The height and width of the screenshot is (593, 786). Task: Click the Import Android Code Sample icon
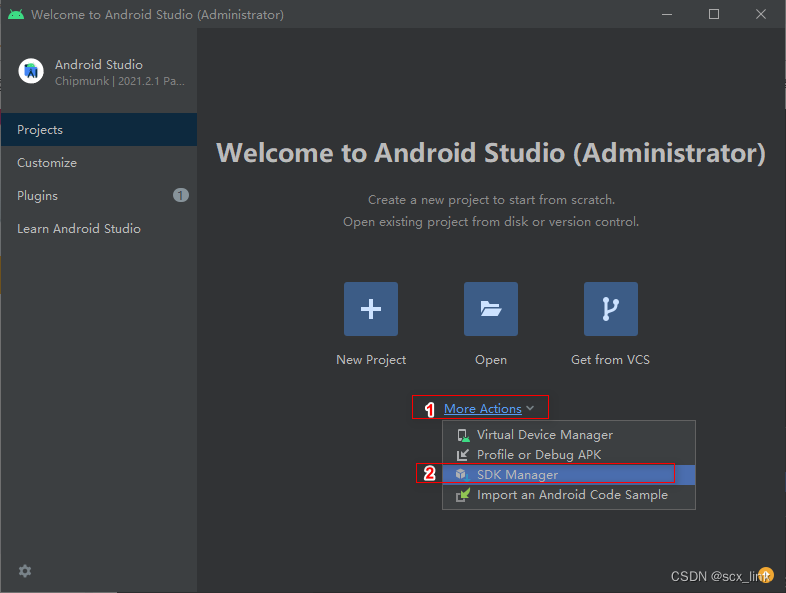(463, 495)
